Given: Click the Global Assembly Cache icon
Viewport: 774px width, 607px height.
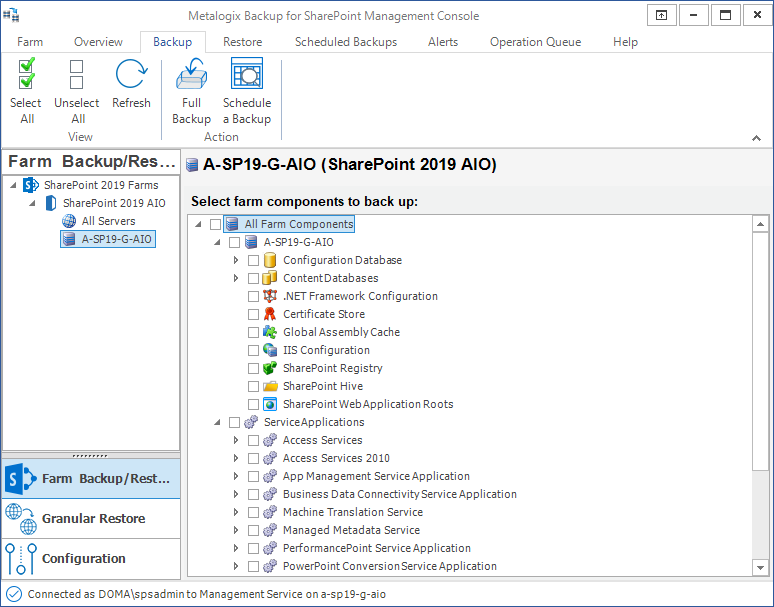Looking at the screenshot, I should [x=270, y=332].
